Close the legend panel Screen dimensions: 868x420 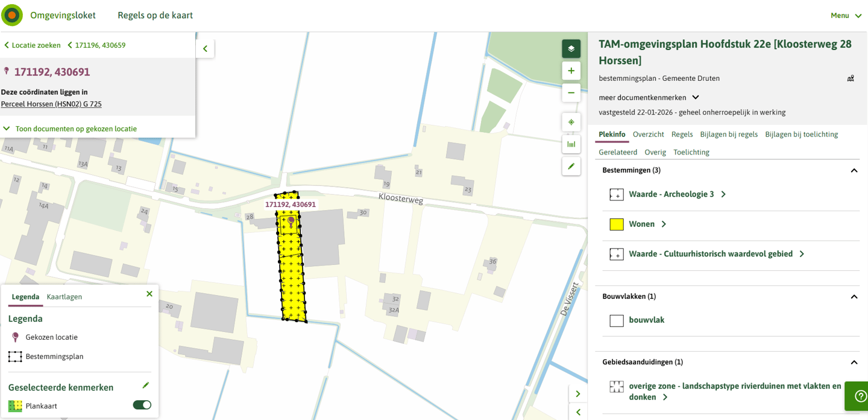point(149,294)
